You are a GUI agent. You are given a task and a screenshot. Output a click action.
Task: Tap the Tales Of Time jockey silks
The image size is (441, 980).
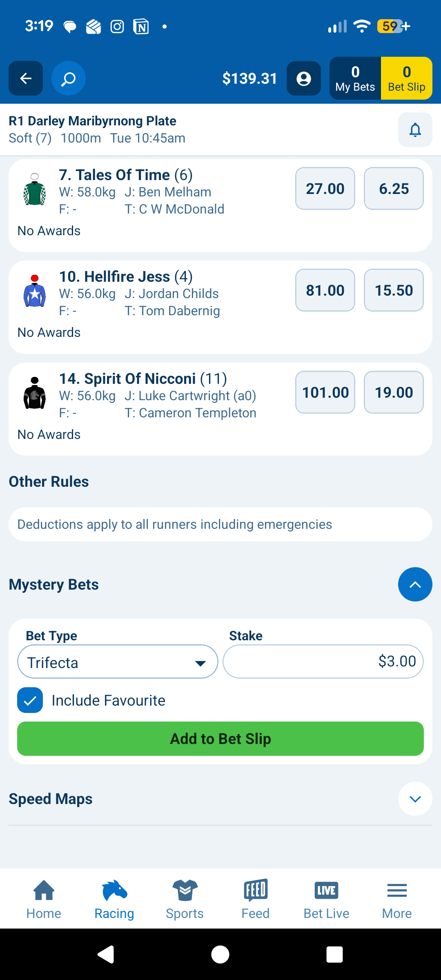pos(35,189)
